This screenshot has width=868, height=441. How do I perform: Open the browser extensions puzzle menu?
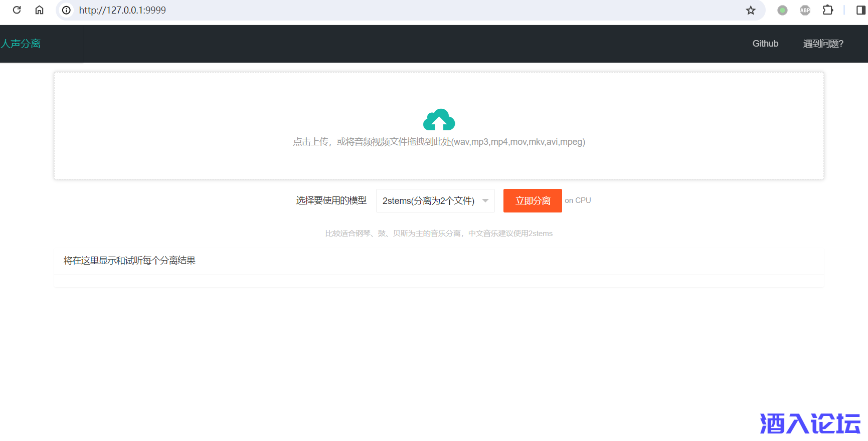pos(827,10)
